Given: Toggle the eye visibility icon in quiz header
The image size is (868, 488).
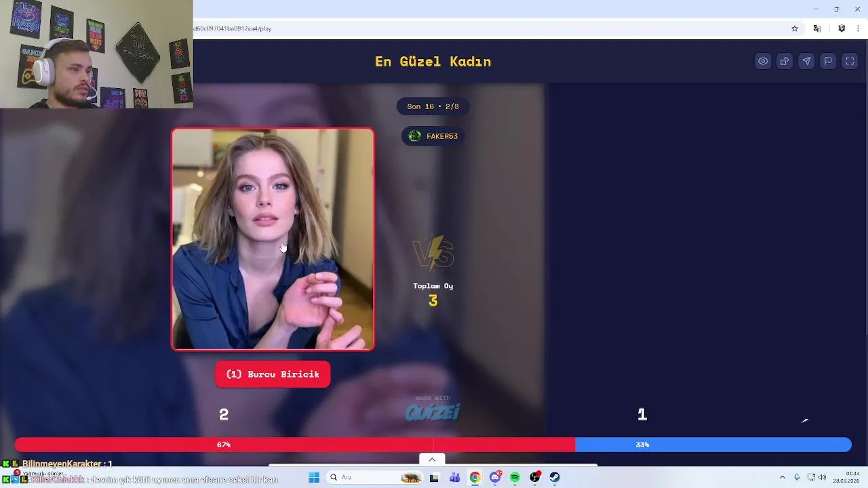Looking at the screenshot, I should pos(763,61).
